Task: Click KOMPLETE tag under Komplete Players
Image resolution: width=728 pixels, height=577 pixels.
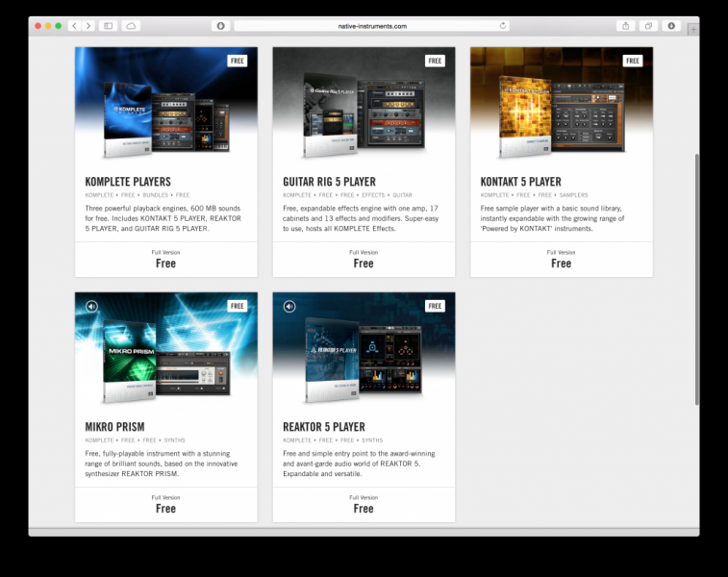Action: [x=99, y=195]
